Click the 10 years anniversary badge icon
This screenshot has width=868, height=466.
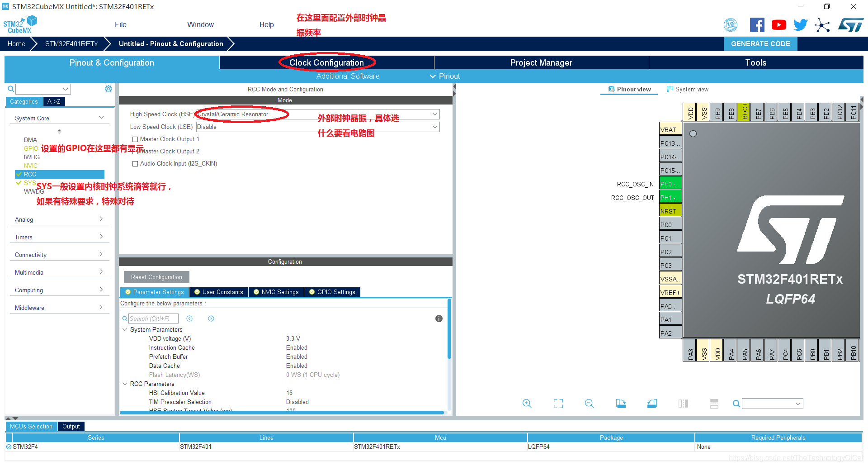(731, 25)
